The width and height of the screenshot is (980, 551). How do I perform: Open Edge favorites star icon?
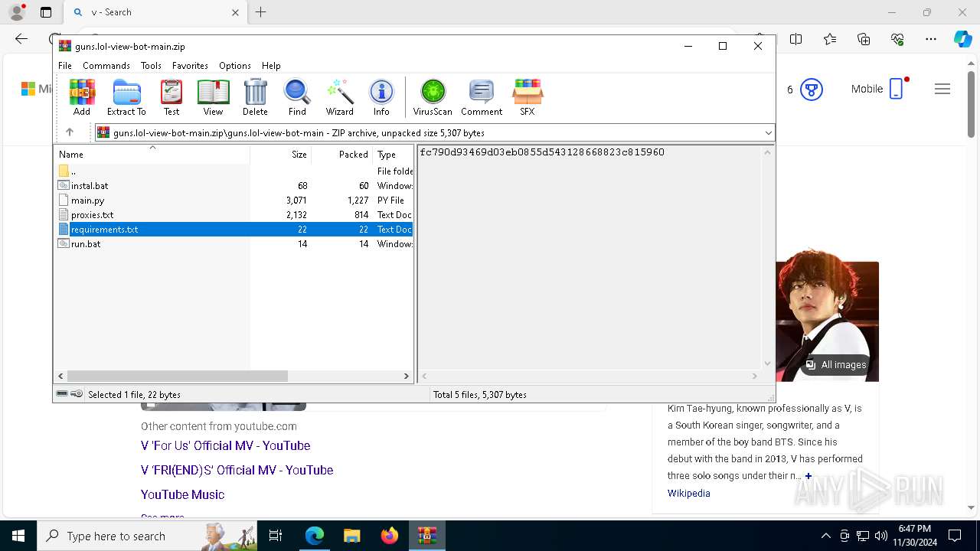coord(830,39)
